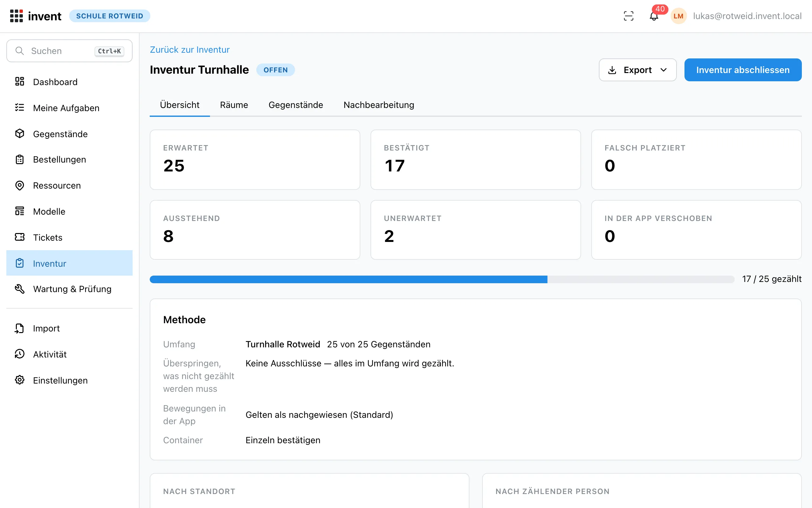This screenshot has height=508, width=812.
Task: Click Zurück zur Inventur link
Action: [190, 50]
